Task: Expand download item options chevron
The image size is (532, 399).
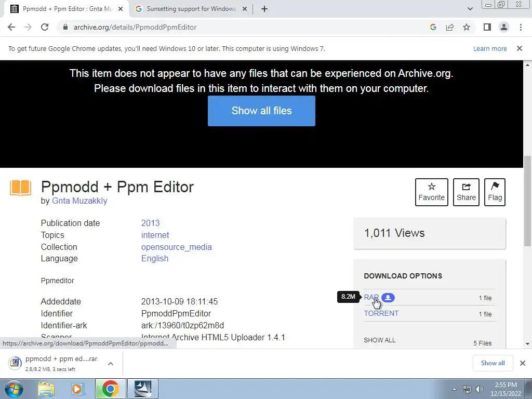Action: (x=111, y=363)
